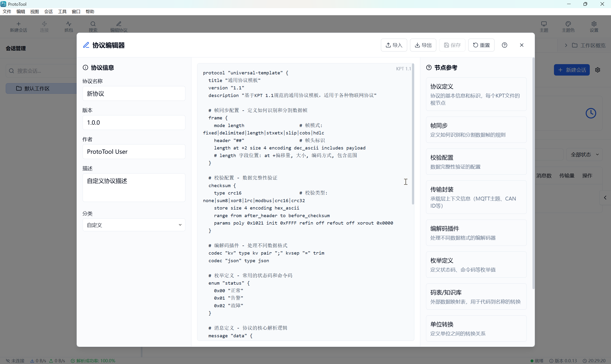This screenshot has width=611, height=364.
Task: Click the Capture (抓包) toolbar icon
Action: tap(68, 26)
